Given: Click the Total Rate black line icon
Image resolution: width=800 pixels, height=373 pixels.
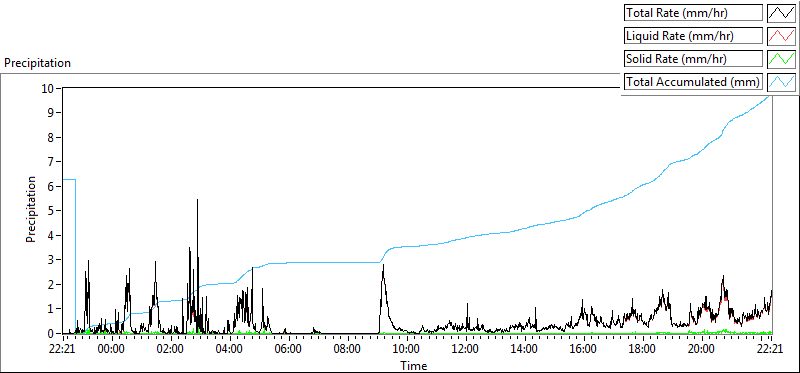Looking at the screenshot, I should (x=781, y=12).
